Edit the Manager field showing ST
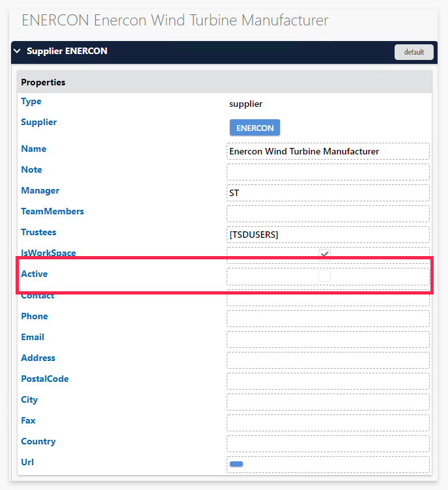 click(328, 193)
